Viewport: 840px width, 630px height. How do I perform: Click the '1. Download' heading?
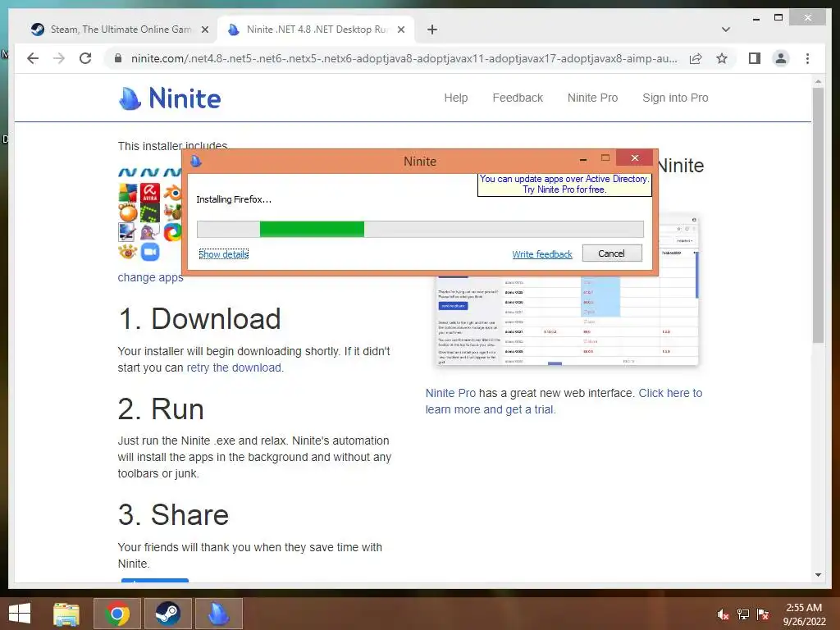pyautogui.click(x=199, y=319)
